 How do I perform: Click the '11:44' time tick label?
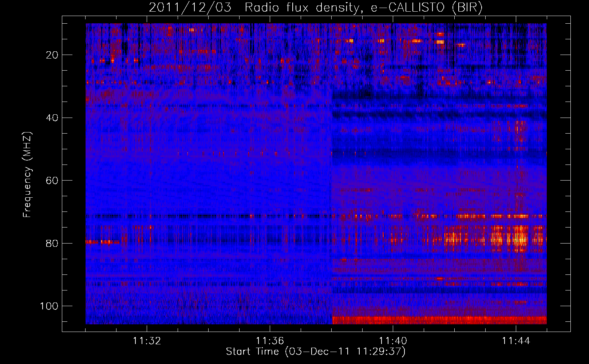coord(516,341)
